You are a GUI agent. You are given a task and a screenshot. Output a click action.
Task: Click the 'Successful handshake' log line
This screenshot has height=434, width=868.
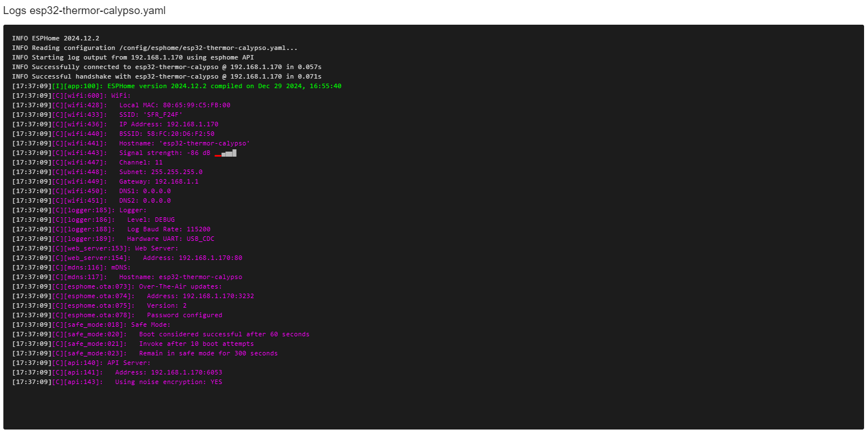(167, 76)
